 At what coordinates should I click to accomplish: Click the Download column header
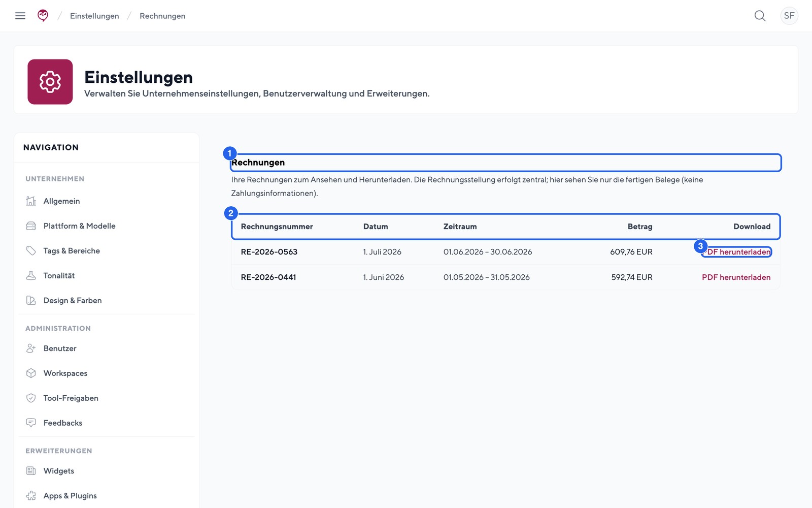(752, 227)
